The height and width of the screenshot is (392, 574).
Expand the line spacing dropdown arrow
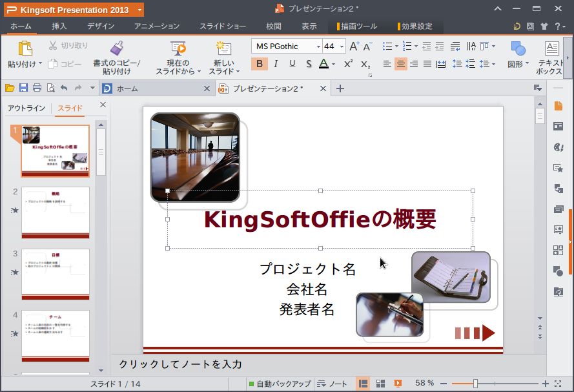tap(493, 65)
